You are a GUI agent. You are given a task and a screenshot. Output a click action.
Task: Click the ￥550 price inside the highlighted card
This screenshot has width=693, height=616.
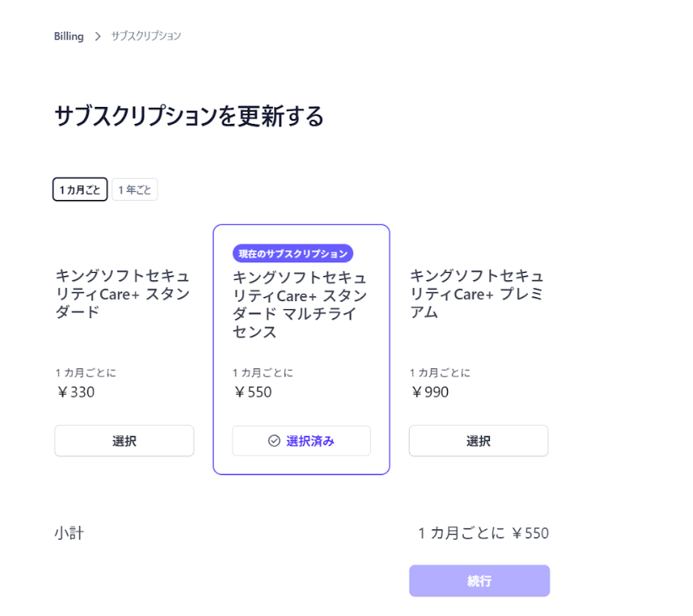[253, 393]
